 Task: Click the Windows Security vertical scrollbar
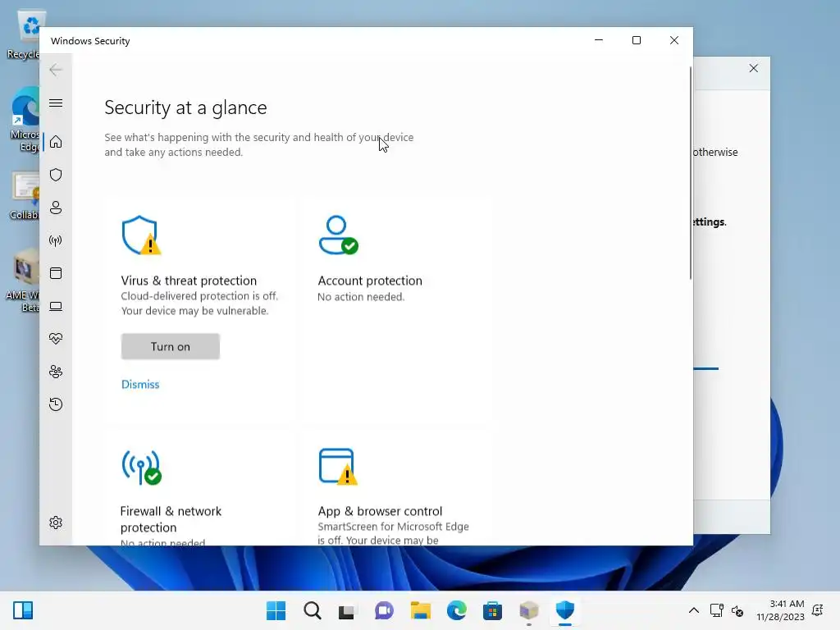tap(690, 172)
